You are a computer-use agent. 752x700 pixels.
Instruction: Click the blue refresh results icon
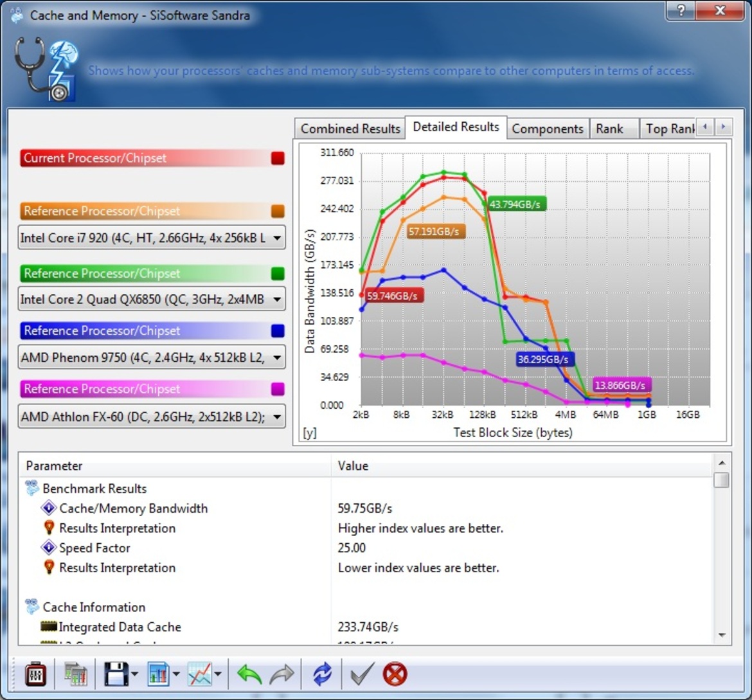(322, 674)
